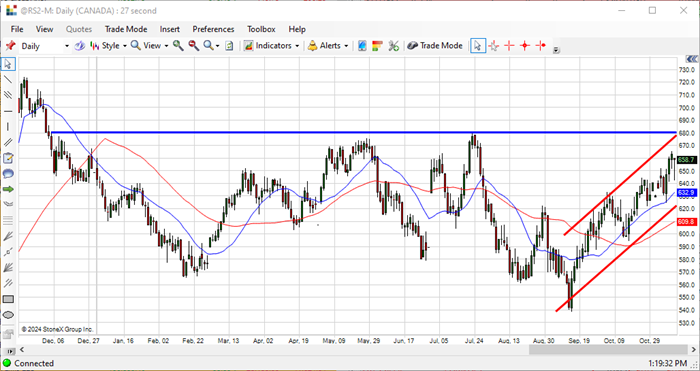Click the red pushpin icon beside Daily

point(10,46)
